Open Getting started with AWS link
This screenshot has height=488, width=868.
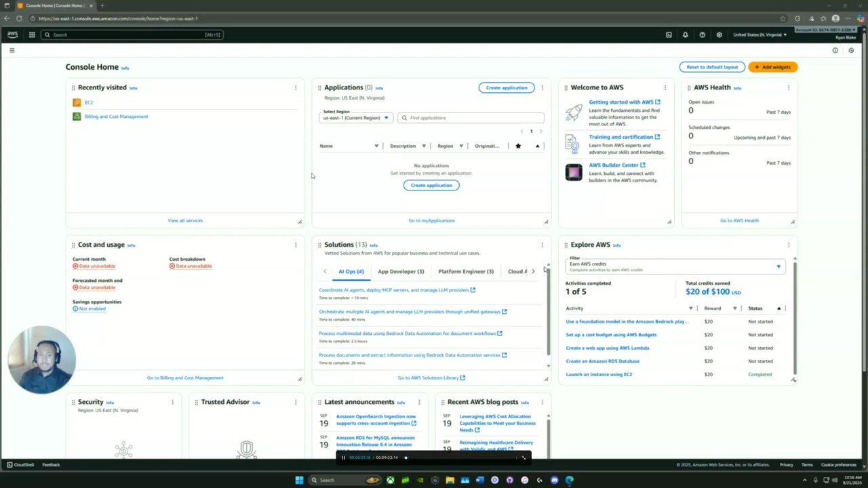pyautogui.click(x=625, y=102)
